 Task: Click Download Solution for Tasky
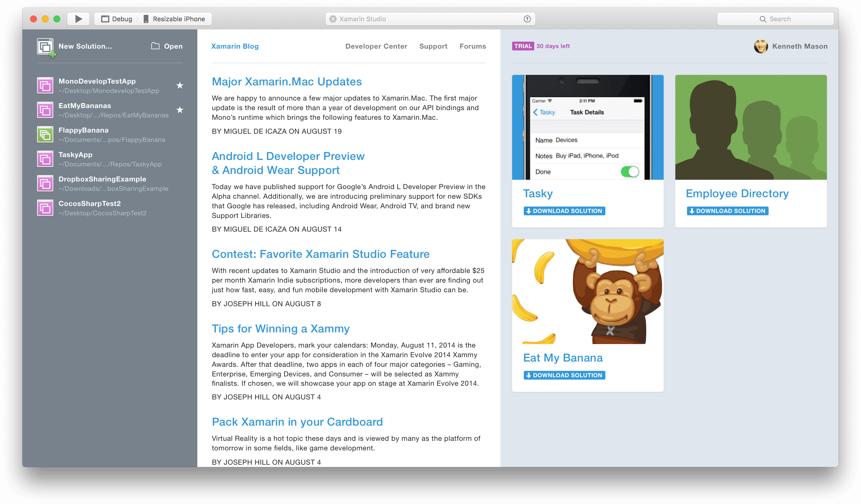(564, 211)
